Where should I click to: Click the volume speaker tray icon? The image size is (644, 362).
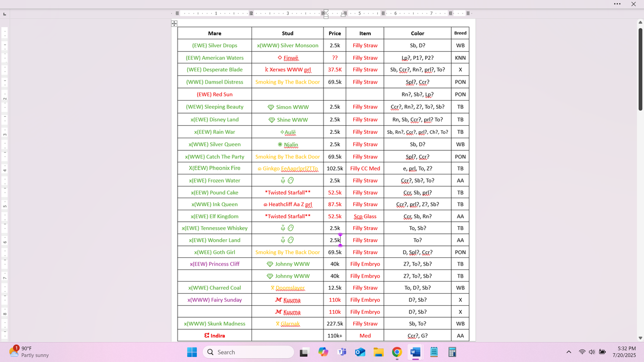click(592, 352)
